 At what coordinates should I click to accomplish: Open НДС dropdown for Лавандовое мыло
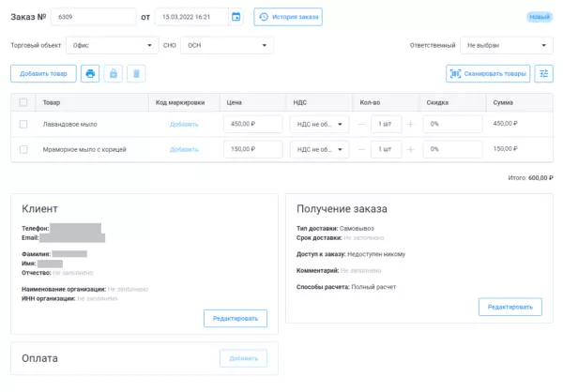(319, 124)
